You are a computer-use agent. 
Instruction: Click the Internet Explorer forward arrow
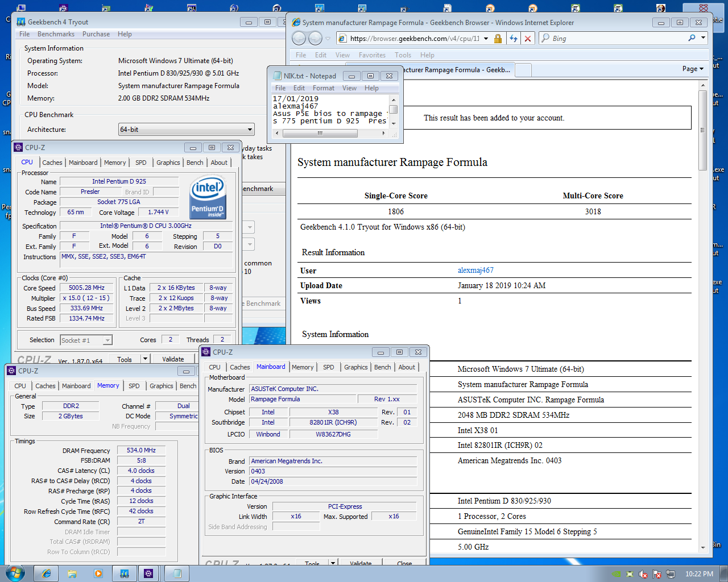pyautogui.click(x=315, y=38)
